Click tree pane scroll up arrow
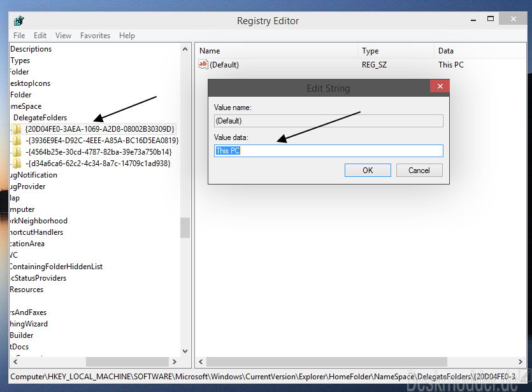This screenshot has width=532, height=392. (185, 50)
